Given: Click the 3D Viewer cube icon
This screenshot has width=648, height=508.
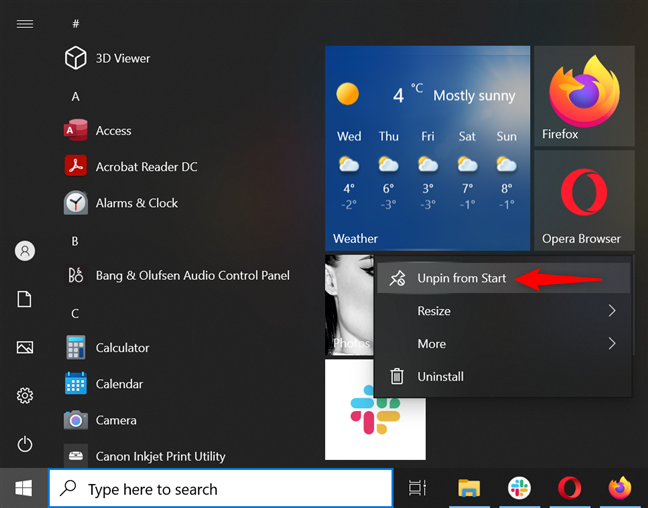Looking at the screenshot, I should 76,58.
